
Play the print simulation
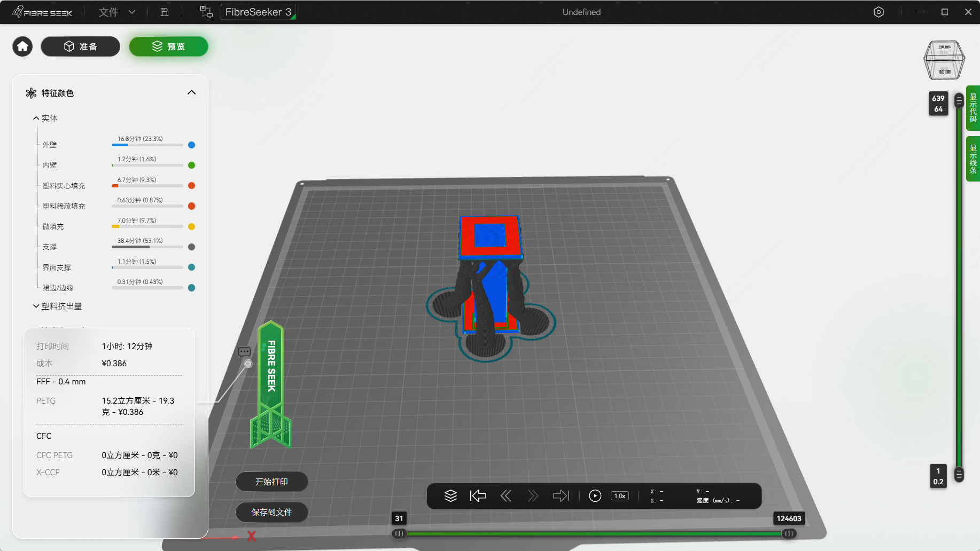[x=595, y=496]
